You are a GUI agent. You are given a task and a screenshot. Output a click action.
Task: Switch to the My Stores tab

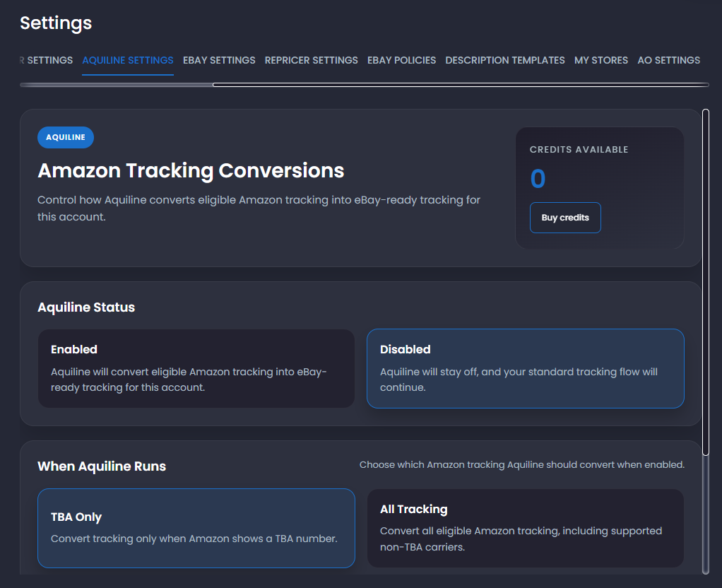click(601, 60)
